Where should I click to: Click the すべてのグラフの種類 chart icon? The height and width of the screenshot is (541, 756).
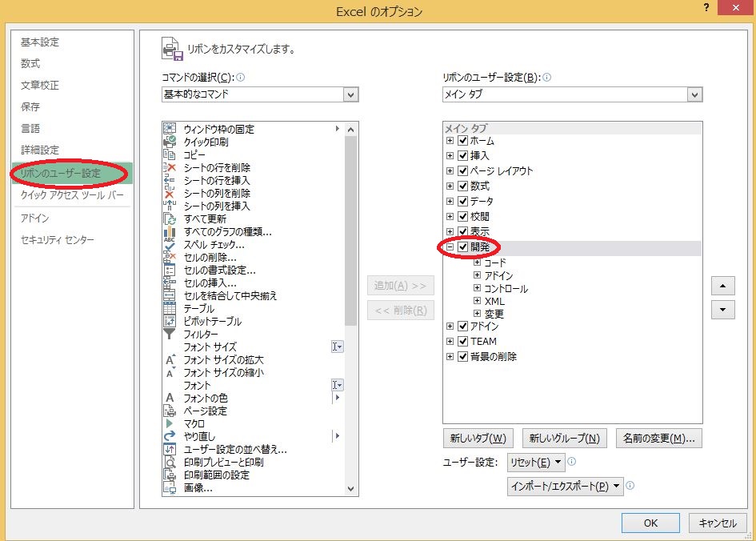click(x=170, y=231)
